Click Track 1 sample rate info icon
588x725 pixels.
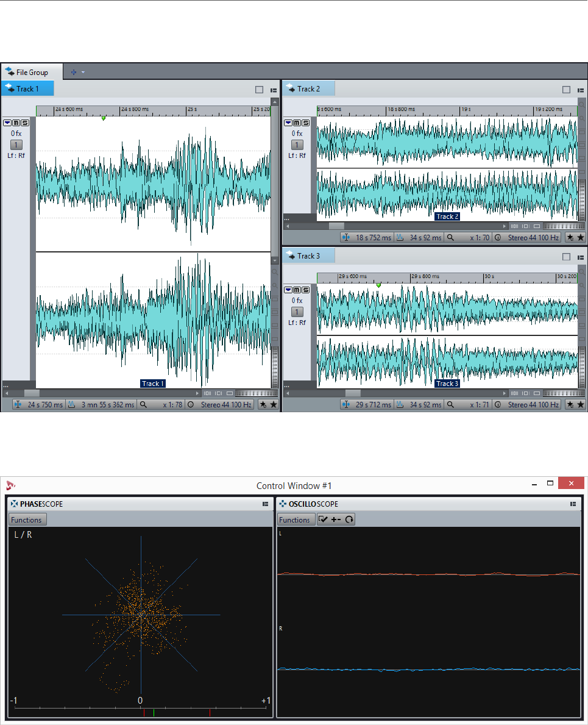(x=190, y=405)
